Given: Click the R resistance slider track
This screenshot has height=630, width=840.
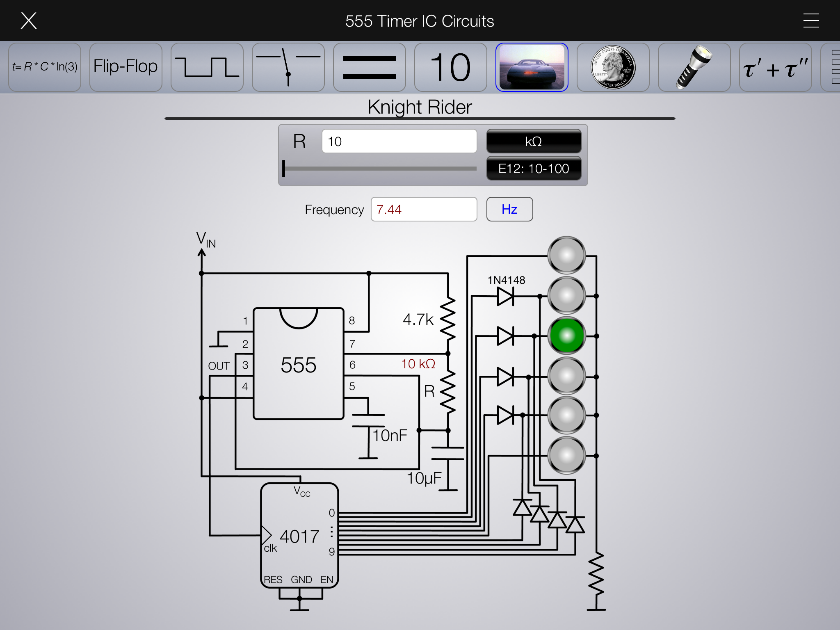Looking at the screenshot, I should click(x=380, y=169).
